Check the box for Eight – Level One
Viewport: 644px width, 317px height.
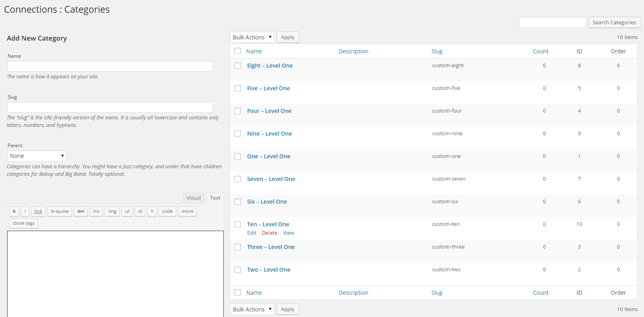point(238,66)
